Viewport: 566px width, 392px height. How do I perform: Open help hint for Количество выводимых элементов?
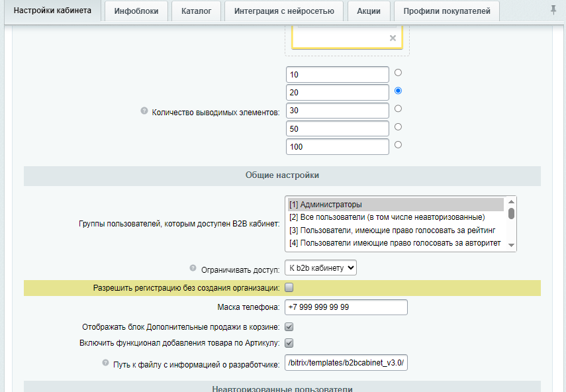[x=144, y=111]
